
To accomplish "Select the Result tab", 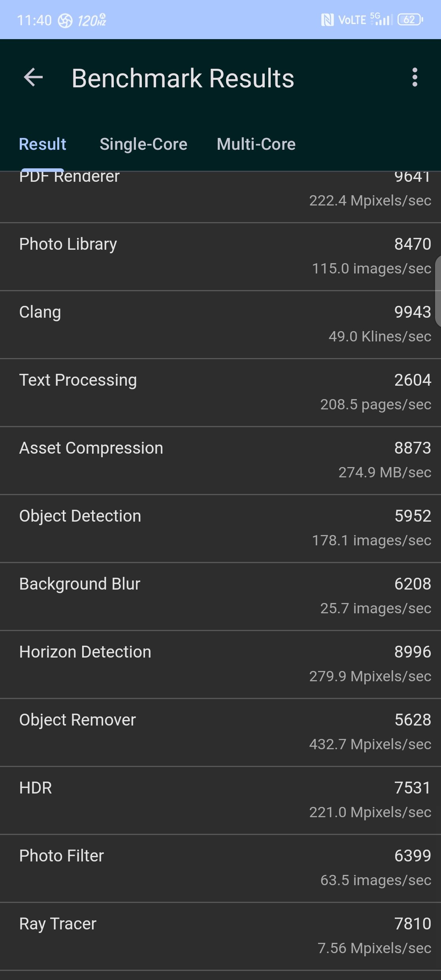I will (43, 144).
